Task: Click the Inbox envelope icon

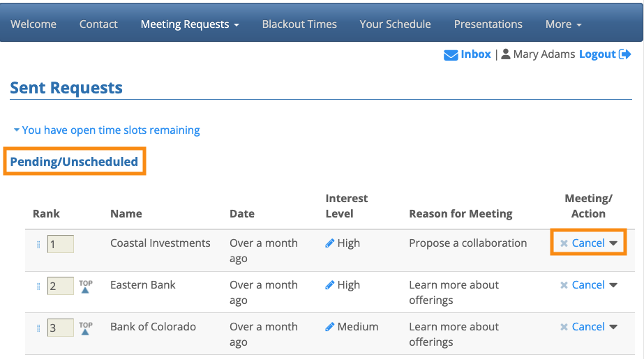Action: [x=451, y=55]
